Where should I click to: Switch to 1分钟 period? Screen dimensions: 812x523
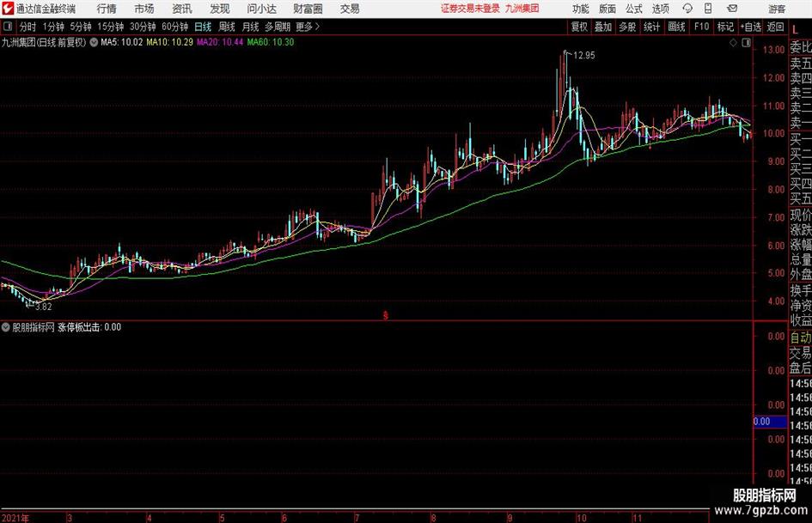tap(53, 27)
